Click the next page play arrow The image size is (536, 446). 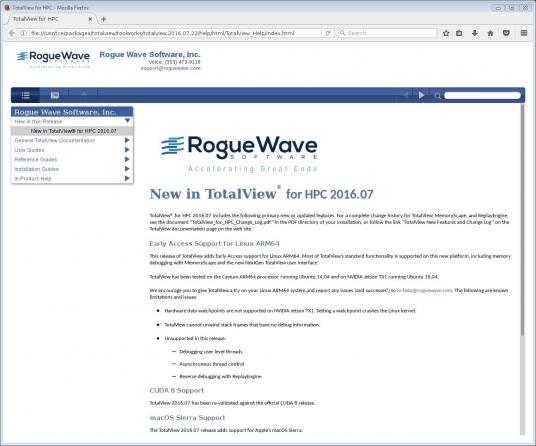[421, 95]
